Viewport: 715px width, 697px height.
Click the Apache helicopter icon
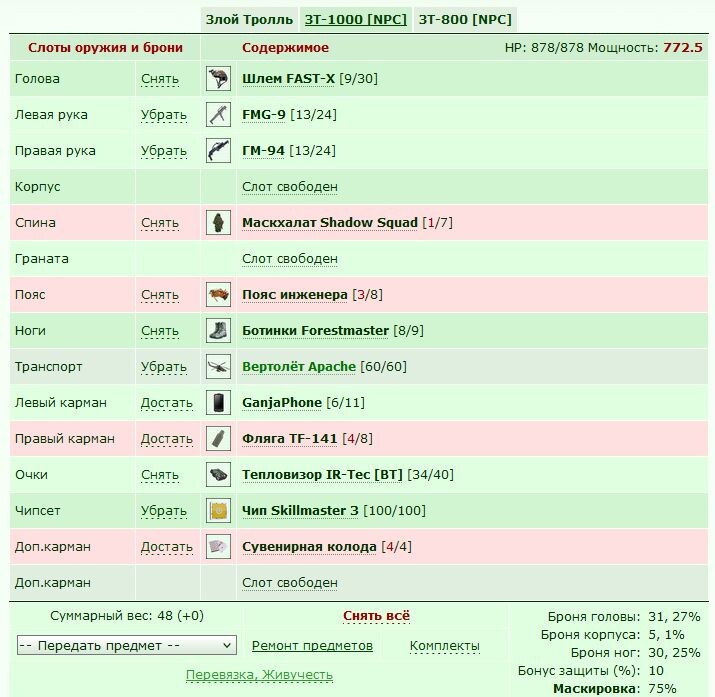[218, 367]
